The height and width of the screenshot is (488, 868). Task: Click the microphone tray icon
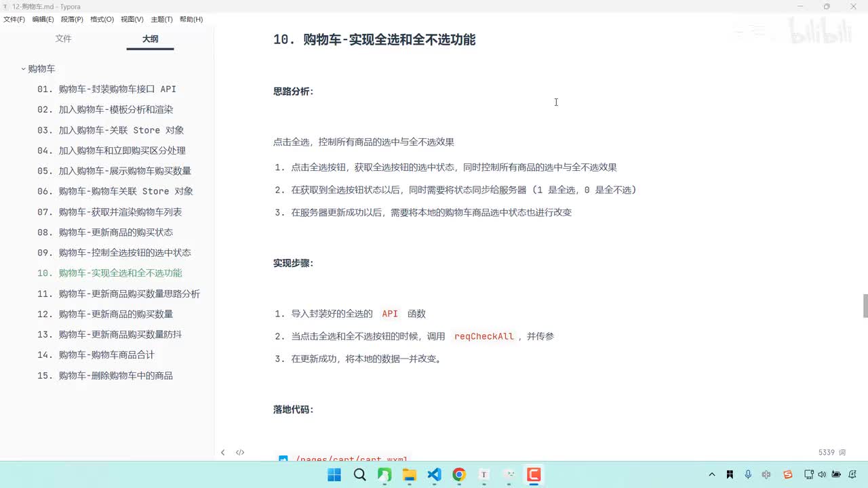pos(748,475)
